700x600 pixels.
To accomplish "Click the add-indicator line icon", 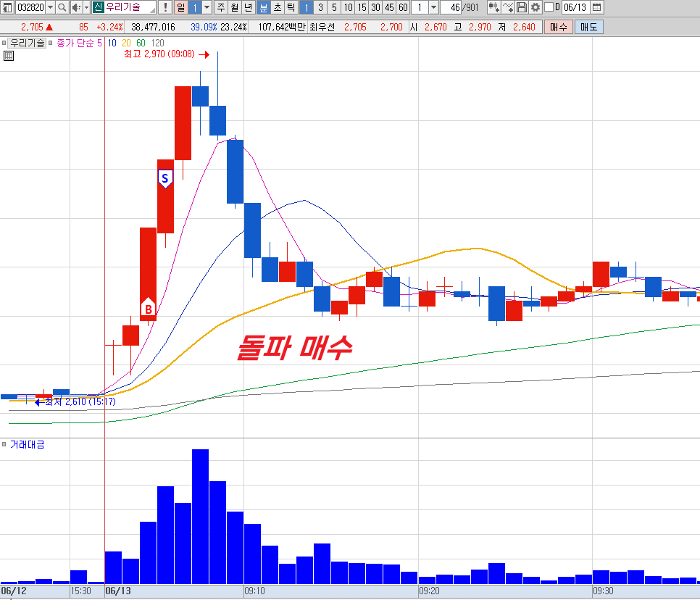I will (x=507, y=7).
